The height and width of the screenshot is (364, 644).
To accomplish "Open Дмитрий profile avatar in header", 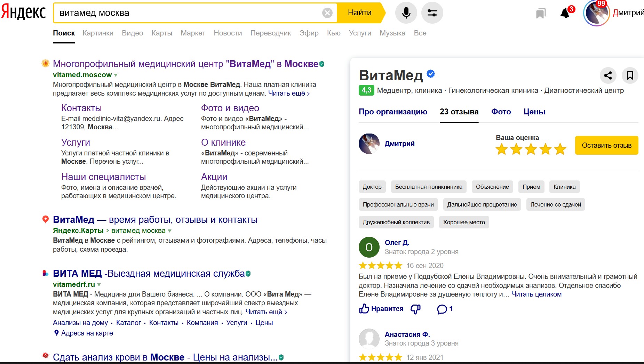I will click(596, 13).
